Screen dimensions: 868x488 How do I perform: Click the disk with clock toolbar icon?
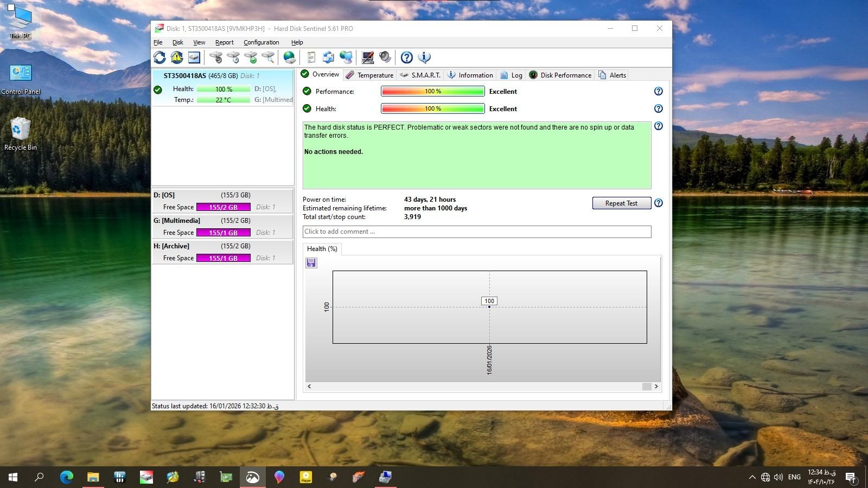point(233,57)
